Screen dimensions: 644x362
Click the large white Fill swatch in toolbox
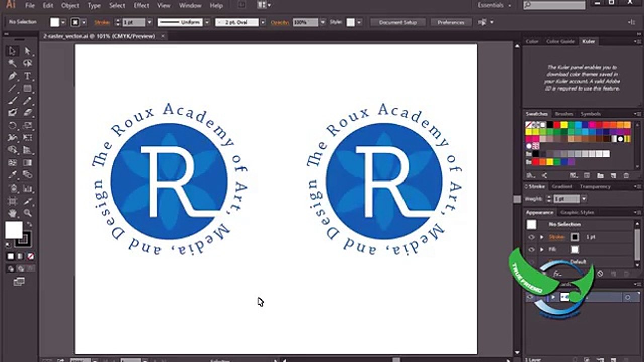pyautogui.click(x=14, y=230)
